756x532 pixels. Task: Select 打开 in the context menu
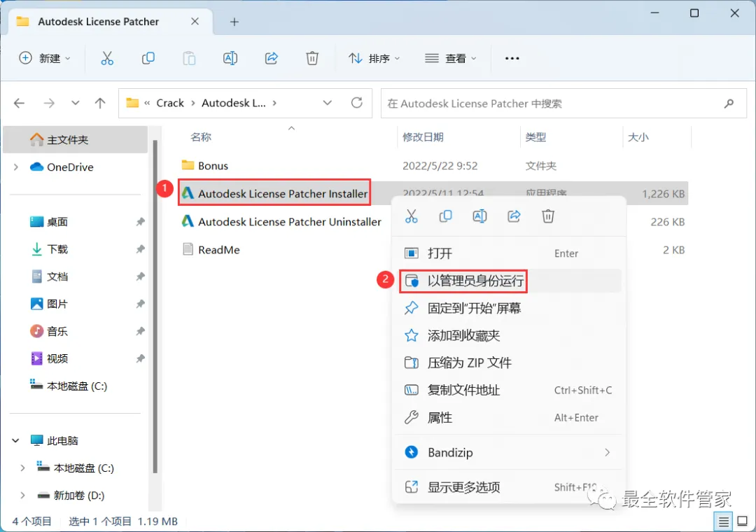coord(507,253)
